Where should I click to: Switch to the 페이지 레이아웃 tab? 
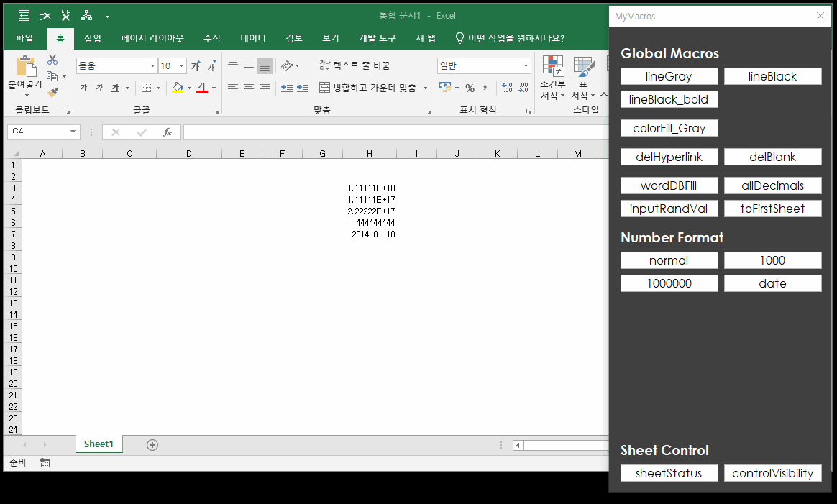[x=152, y=38]
